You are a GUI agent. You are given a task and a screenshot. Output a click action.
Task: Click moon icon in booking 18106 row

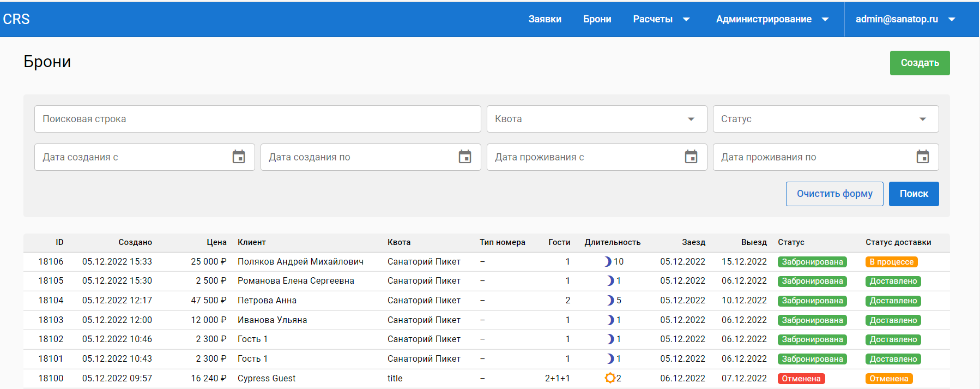tap(608, 262)
